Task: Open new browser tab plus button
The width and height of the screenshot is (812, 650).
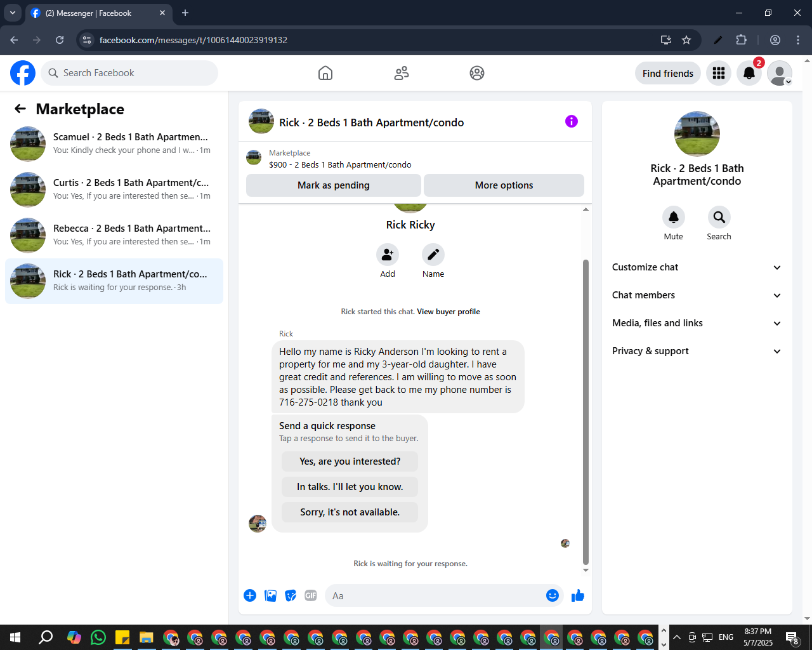Action: click(x=185, y=13)
